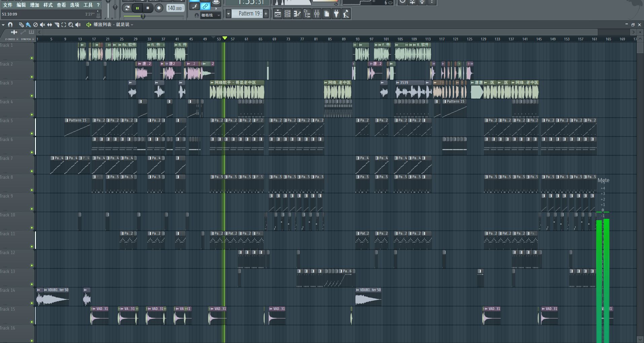This screenshot has width=644, height=343.
Task: Open the Pattern 19 selector
Action: tap(249, 13)
